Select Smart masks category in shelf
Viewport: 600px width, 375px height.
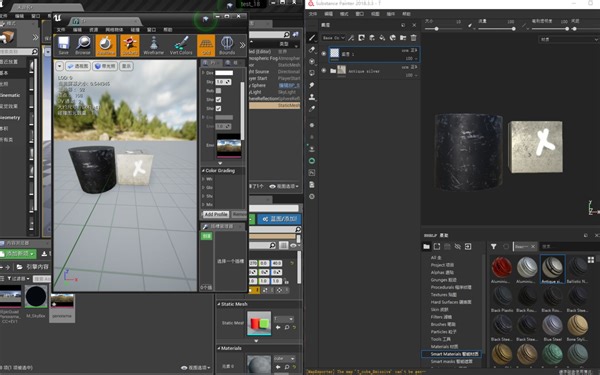click(x=452, y=361)
